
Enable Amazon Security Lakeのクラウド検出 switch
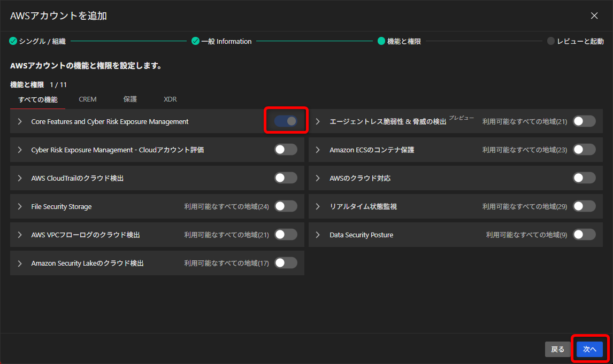click(x=286, y=263)
